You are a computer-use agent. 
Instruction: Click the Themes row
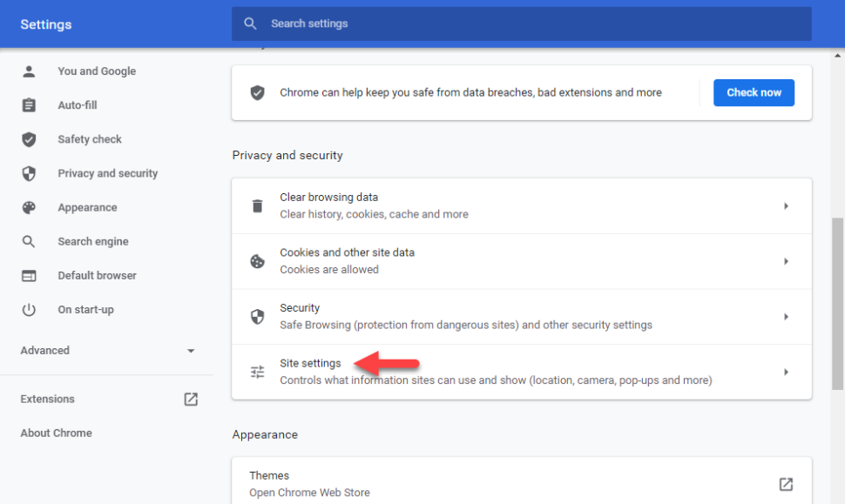[x=522, y=480]
